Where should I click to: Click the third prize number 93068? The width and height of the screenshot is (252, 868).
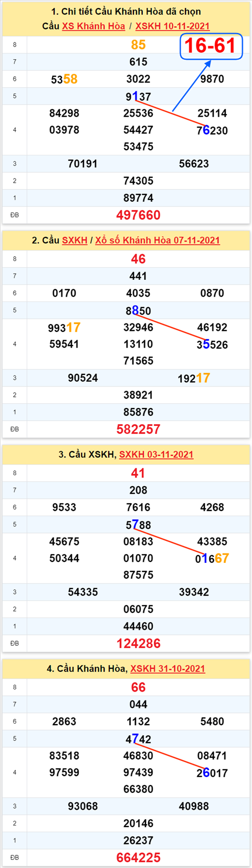click(x=83, y=807)
